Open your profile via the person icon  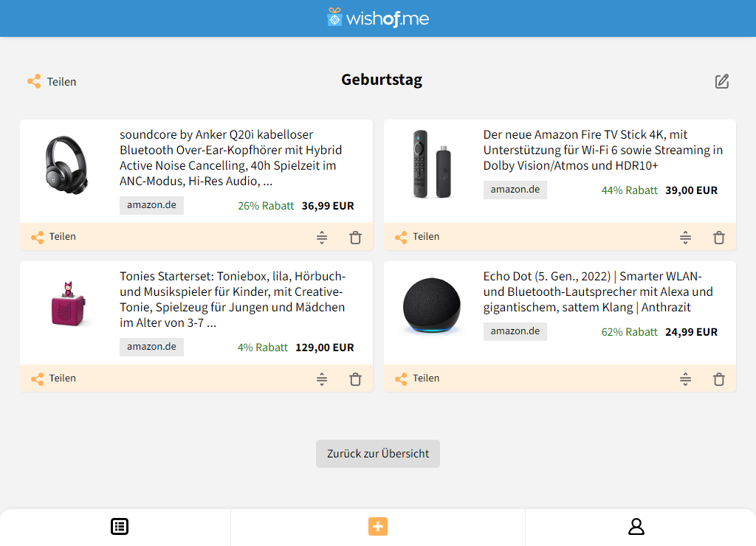(x=636, y=527)
